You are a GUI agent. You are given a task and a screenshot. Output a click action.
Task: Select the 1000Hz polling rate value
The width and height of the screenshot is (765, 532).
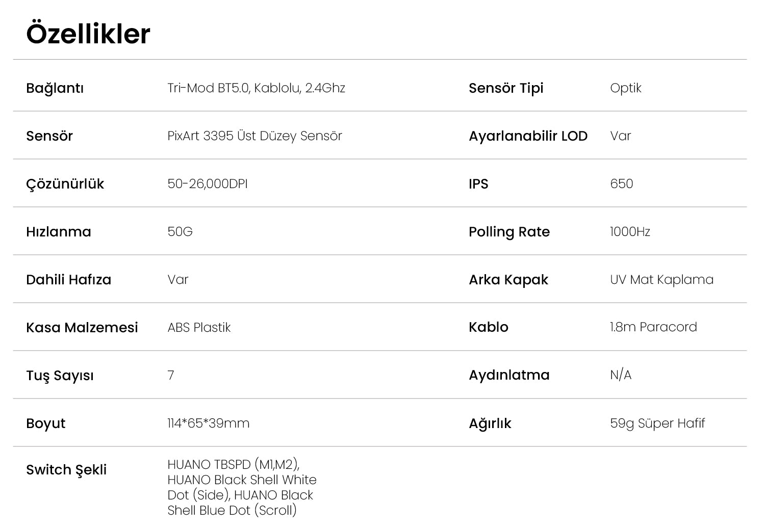(630, 232)
